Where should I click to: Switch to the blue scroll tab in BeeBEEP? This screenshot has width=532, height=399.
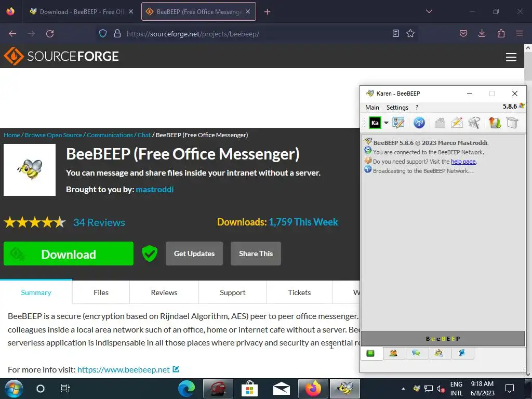(462, 353)
